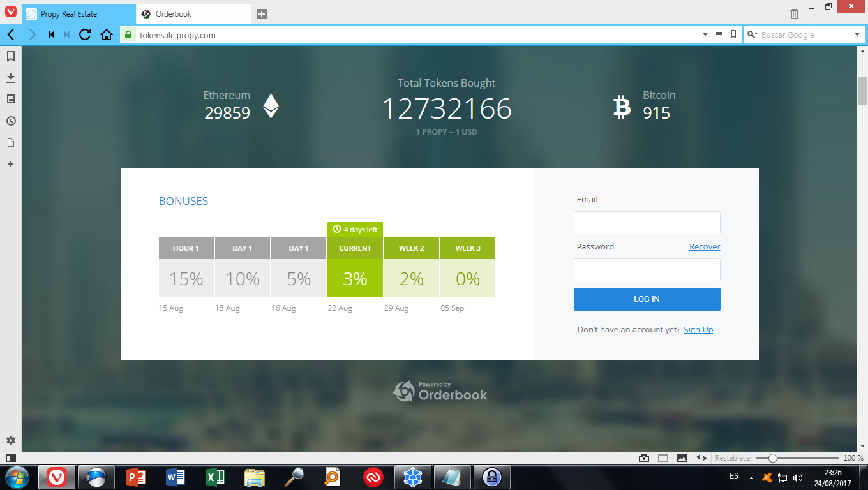Open a new tab with plus button

tap(262, 14)
